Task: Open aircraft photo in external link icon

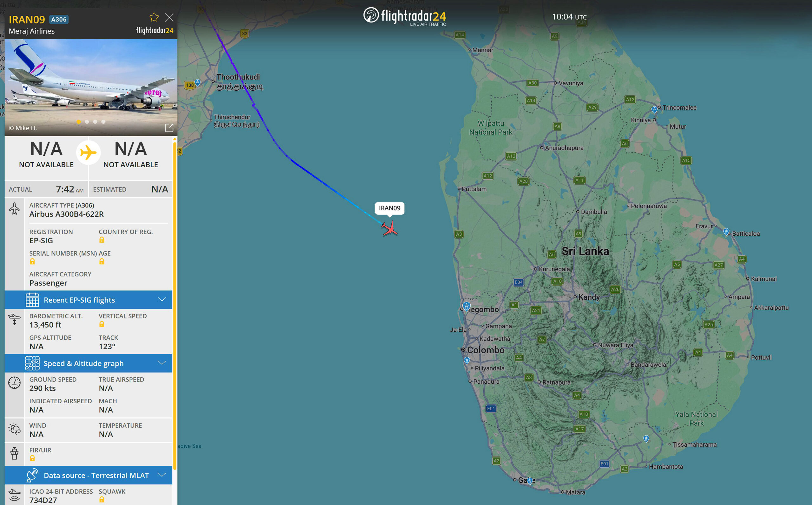Action: (169, 128)
